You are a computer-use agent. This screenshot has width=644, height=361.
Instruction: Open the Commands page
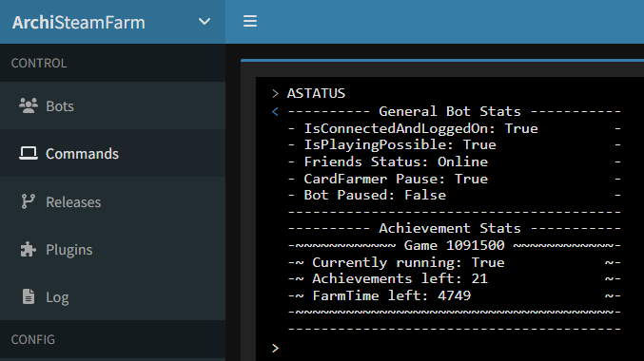click(112, 154)
